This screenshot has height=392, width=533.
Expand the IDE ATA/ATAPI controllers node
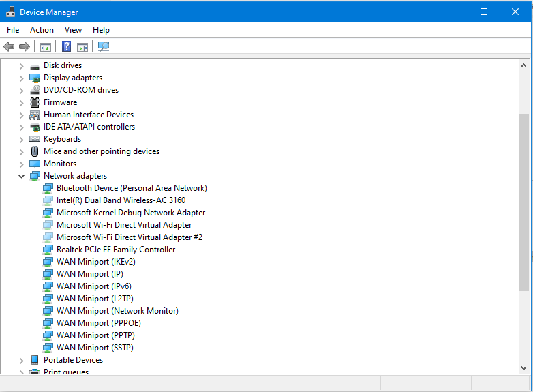point(21,127)
